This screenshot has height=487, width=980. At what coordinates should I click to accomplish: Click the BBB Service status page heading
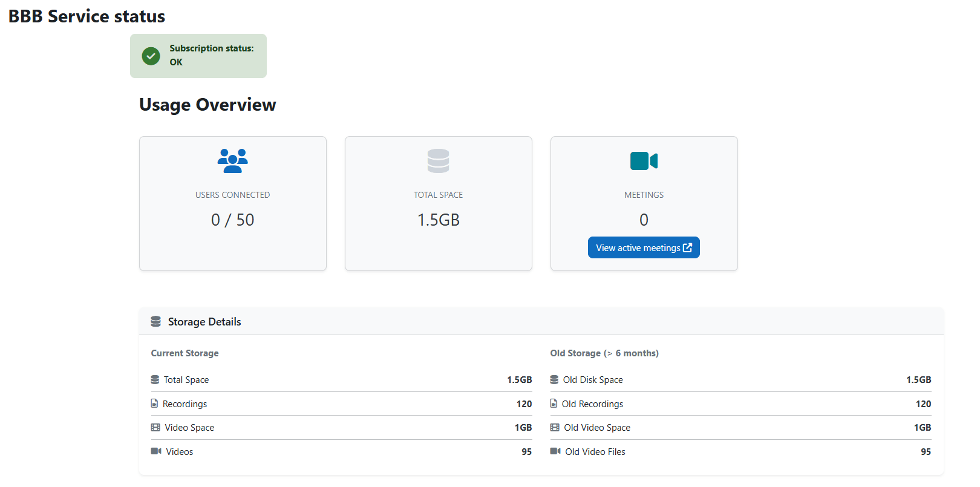point(87,16)
